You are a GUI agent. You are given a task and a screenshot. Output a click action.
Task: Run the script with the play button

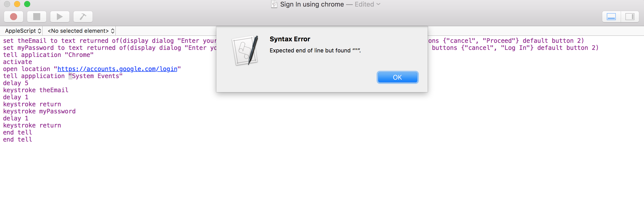click(60, 17)
